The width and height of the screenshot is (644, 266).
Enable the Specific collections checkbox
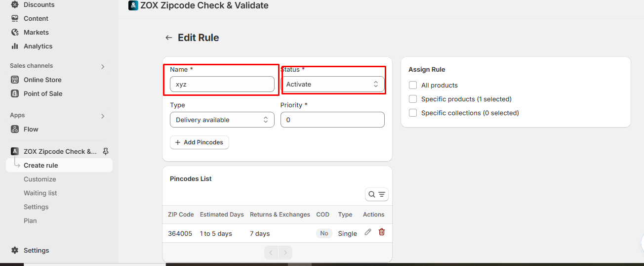[x=413, y=113]
